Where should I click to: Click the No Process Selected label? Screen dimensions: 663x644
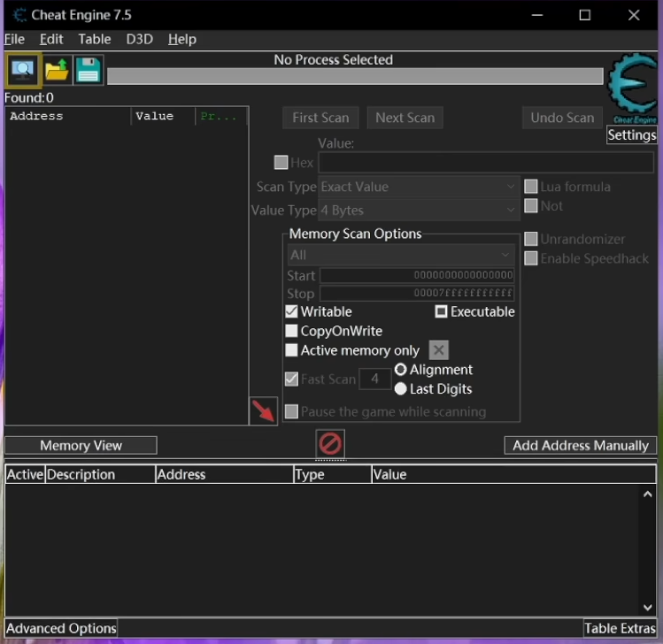point(333,59)
